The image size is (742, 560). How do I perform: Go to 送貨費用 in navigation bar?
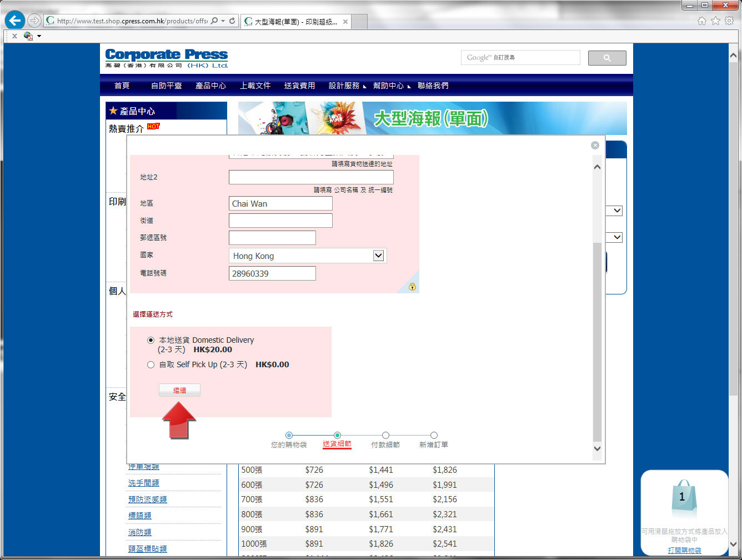click(299, 86)
